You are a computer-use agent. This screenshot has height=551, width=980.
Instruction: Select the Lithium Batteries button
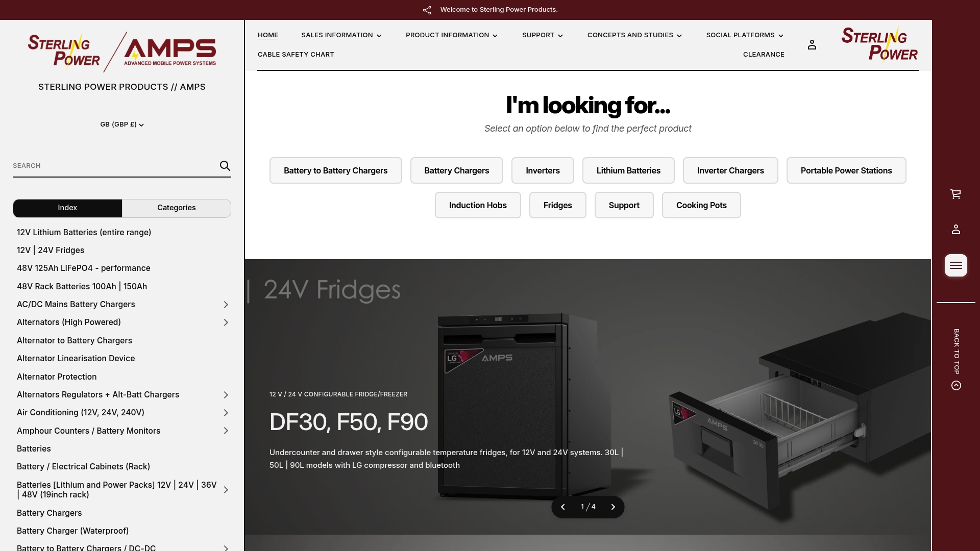(x=628, y=170)
